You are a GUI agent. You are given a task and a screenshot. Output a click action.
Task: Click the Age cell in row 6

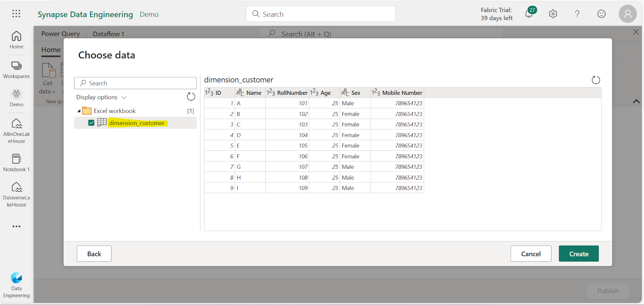[324, 156]
